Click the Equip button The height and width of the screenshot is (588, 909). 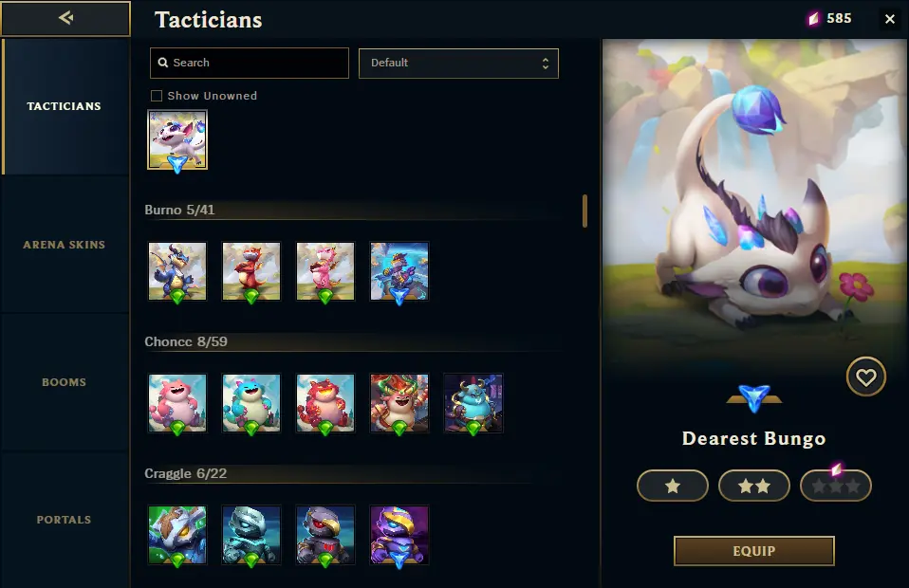click(753, 551)
